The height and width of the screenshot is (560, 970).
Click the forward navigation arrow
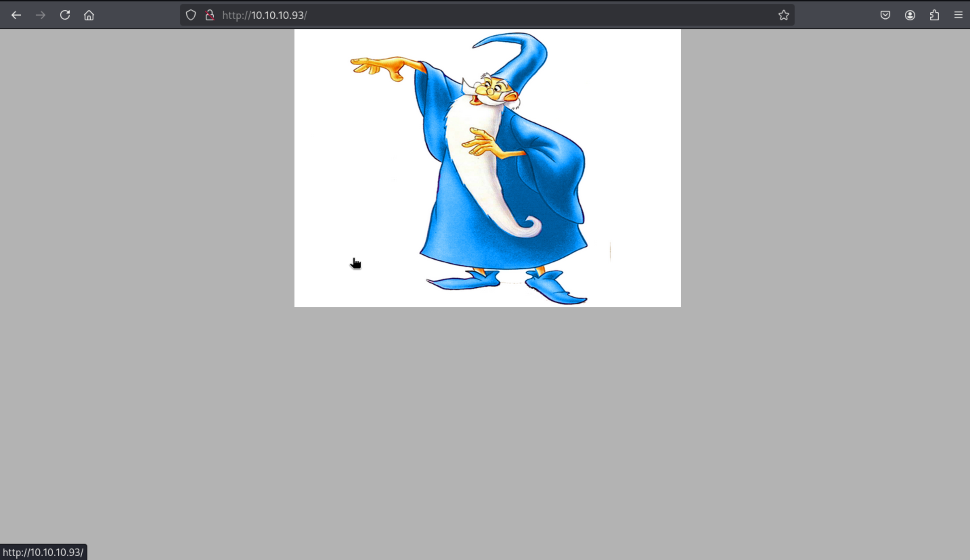(x=40, y=15)
